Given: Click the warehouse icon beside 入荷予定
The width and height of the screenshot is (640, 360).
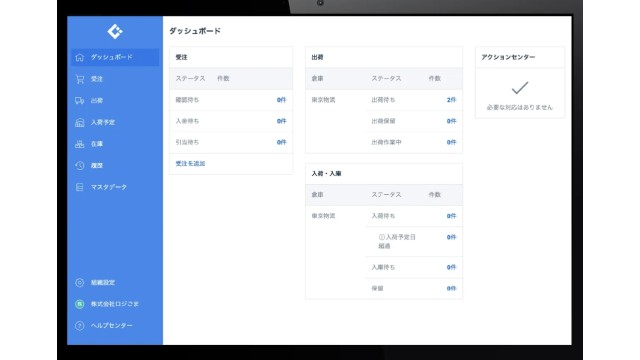Looking at the screenshot, I should (x=80, y=122).
